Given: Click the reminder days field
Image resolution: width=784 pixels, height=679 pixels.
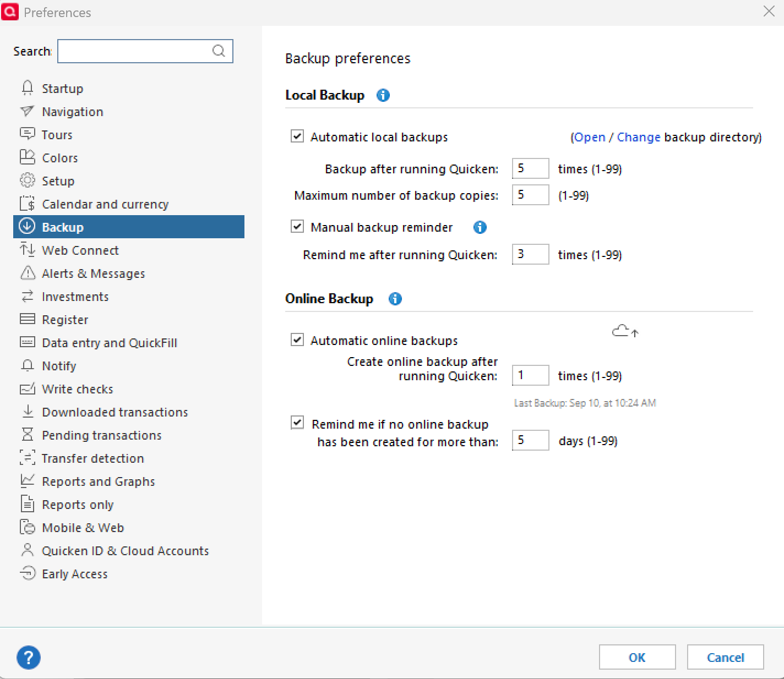Looking at the screenshot, I should pos(530,440).
